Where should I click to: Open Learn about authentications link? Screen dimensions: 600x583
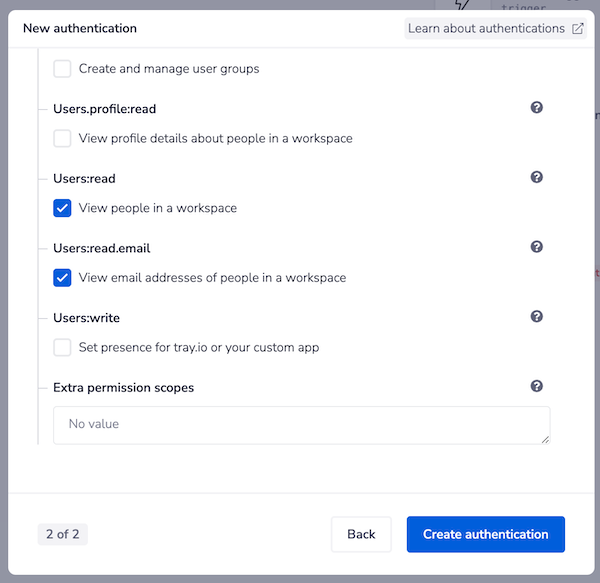pos(486,29)
